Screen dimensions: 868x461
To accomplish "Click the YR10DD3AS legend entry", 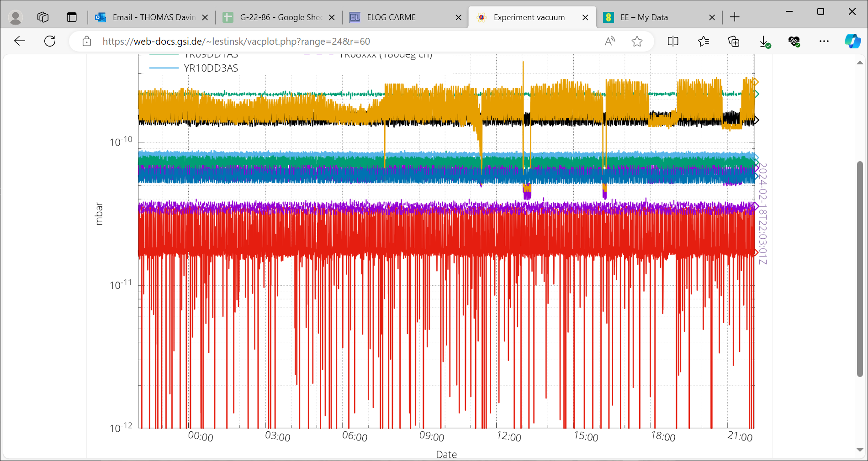I will pos(194,68).
